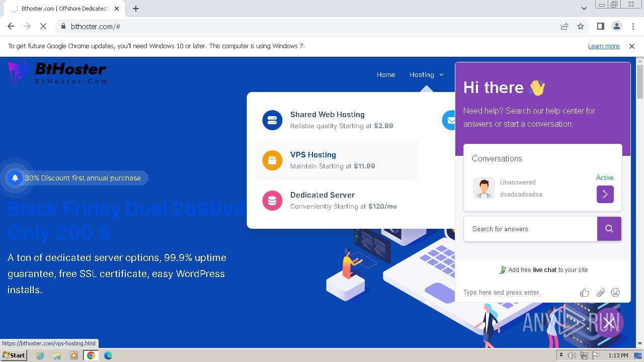This screenshot has height=362, width=644.
Task: Stop page loading in Chrome toolbar
Action: point(43,26)
